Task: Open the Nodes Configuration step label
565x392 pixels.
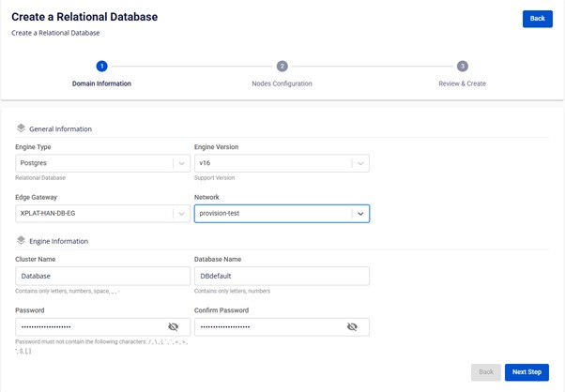Action: (282, 83)
